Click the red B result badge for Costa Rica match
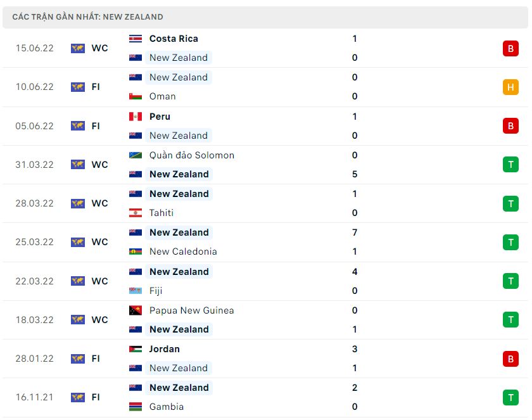Viewport: 532px width, 420px height. (x=510, y=48)
